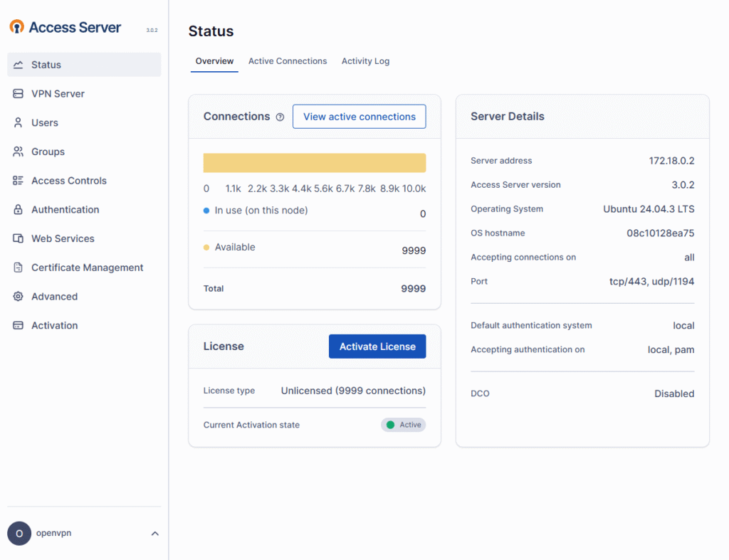This screenshot has width=729, height=560.
Task: Click the Authentication lock icon
Action: coord(19,210)
